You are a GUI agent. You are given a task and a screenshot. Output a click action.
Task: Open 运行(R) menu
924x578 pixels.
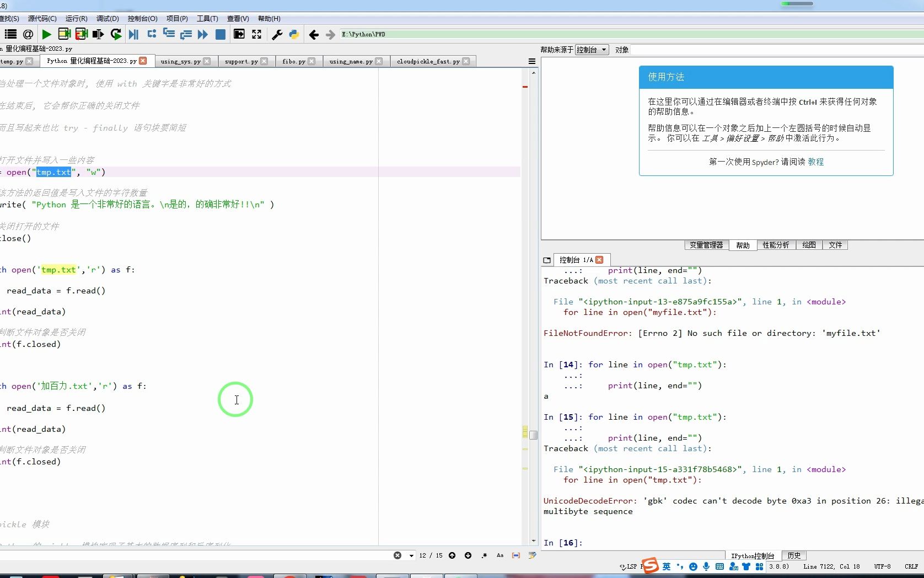pos(77,18)
